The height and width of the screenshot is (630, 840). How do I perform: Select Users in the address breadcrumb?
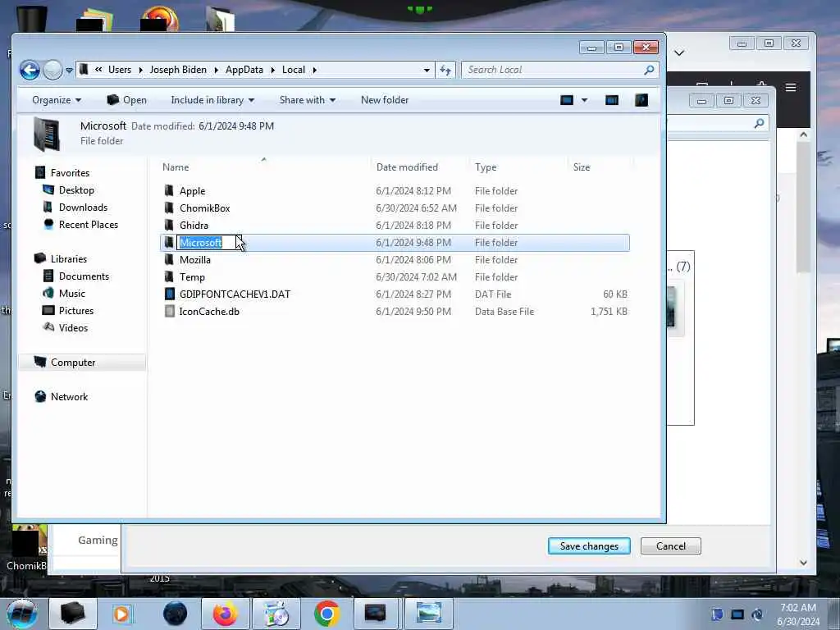coord(120,70)
